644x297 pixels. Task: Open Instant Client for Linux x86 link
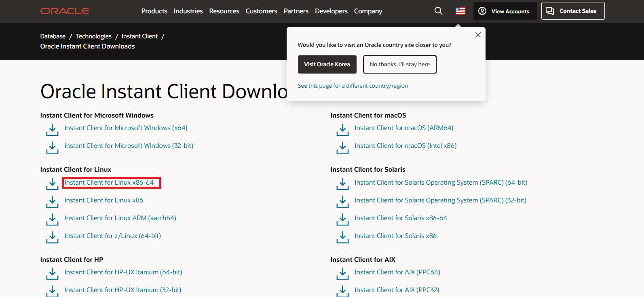coord(103,200)
